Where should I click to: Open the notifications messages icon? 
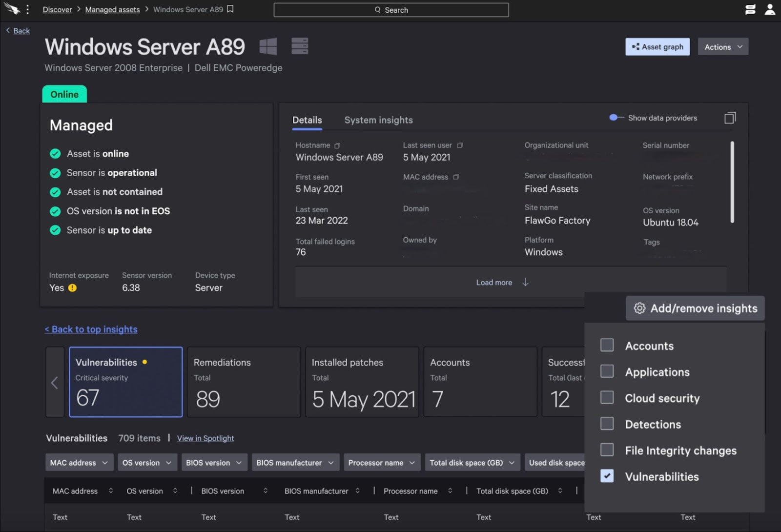pyautogui.click(x=750, y=9)
